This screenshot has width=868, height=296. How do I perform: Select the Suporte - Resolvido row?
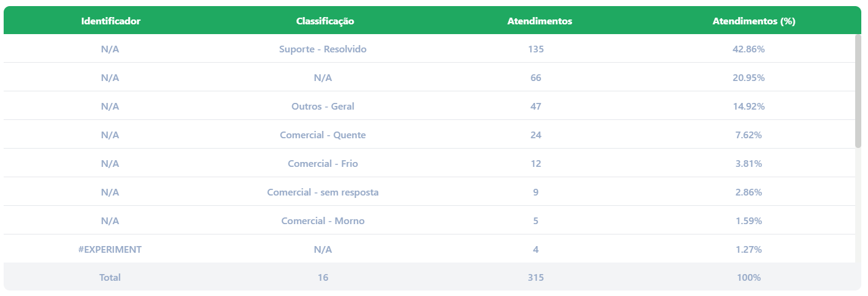tap(429, 49)
